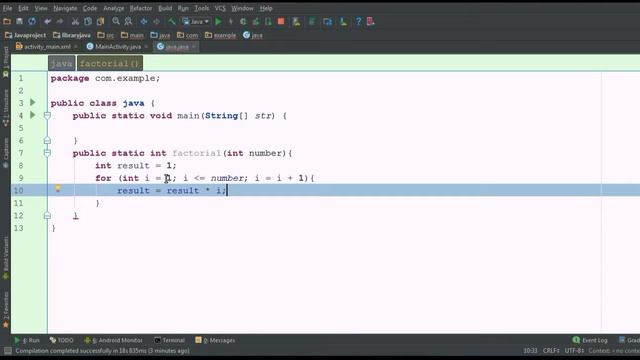
Task: Open the Run menu
Action: 183,8
